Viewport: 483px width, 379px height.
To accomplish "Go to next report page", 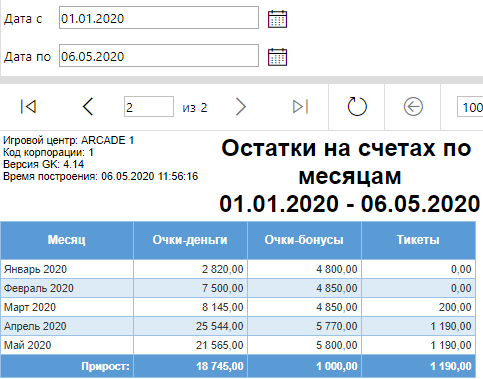I will [x=241, y=107].
